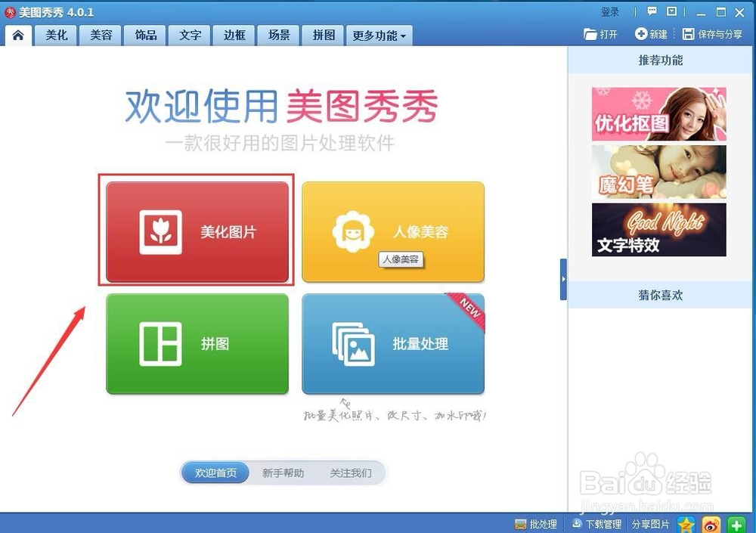This screenshot has height=533, width=756.
Task: Collapse the right sidebar with the arrow tab
Action: tap(563, 278)
